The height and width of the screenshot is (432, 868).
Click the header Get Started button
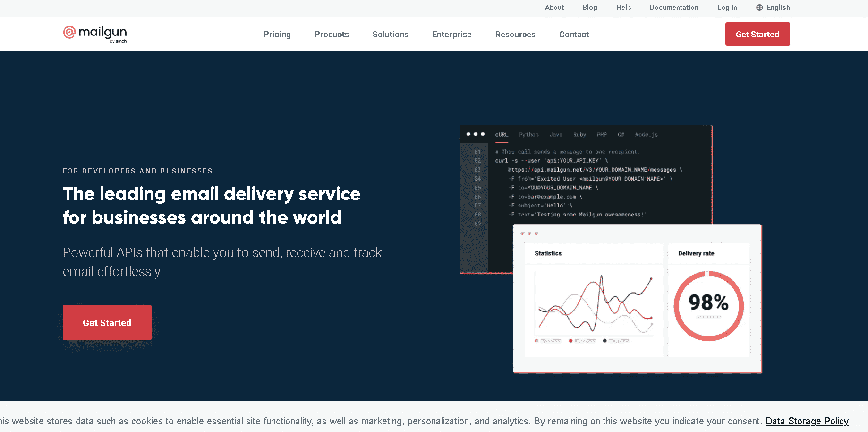757,34
